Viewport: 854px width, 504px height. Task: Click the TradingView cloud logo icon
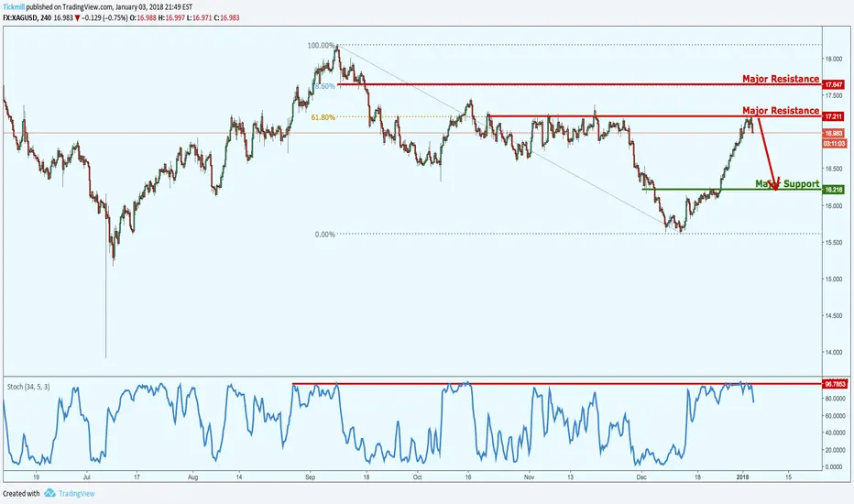click(x=49, y=493)
